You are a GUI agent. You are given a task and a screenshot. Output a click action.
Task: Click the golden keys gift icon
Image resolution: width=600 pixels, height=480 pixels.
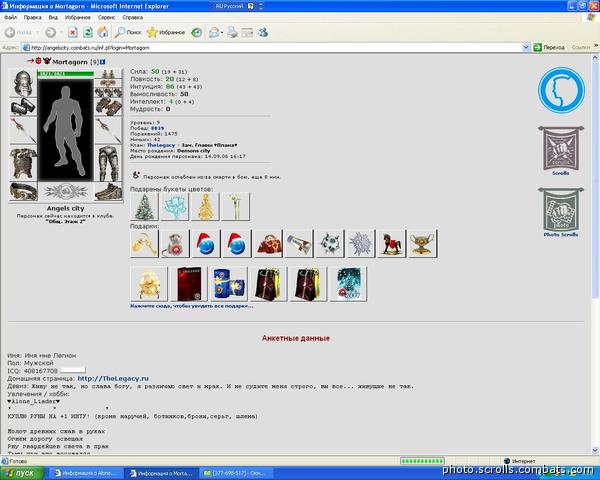144,243
